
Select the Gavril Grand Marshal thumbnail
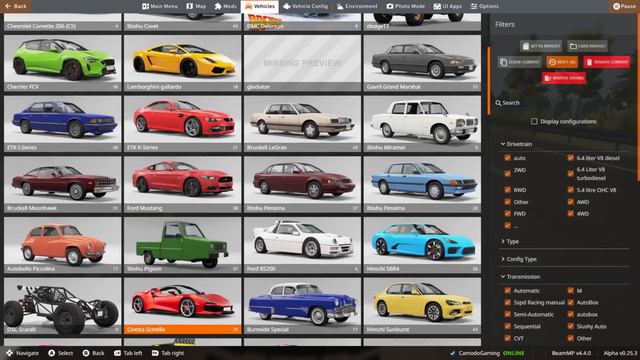tap(422, 63)
